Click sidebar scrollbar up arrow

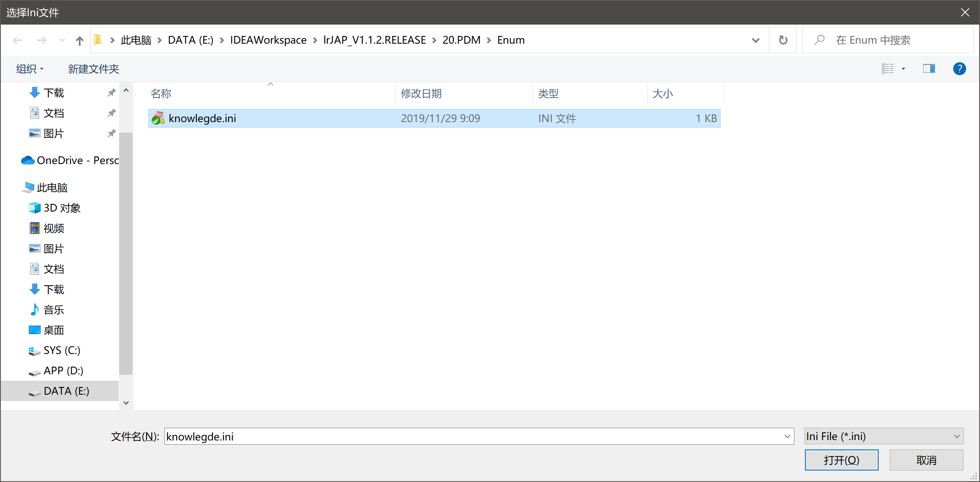[x=126, y=90]
